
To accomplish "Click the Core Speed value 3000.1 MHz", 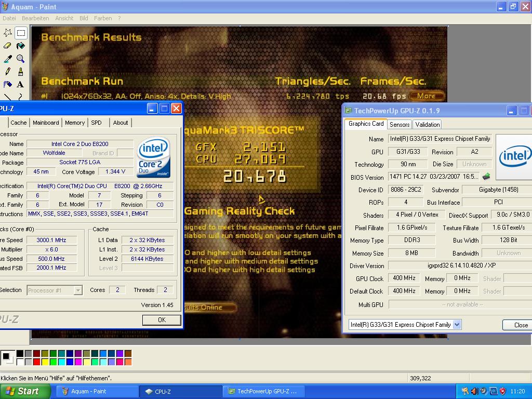I will (51, 240).
